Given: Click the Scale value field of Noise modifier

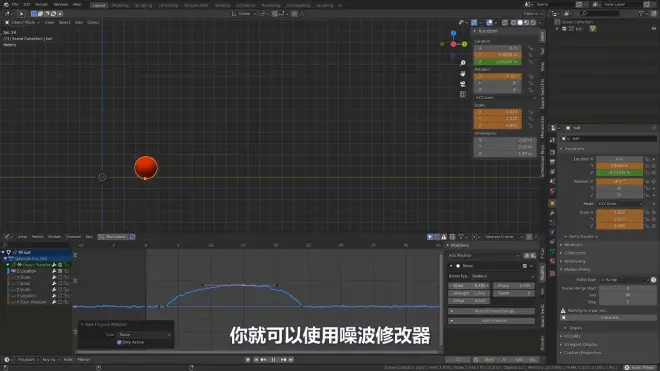Looking at the screenshot, I should tap(469, 286).
